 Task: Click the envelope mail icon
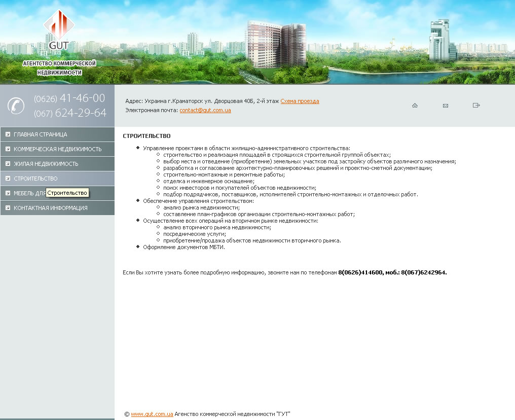(446, 106)
